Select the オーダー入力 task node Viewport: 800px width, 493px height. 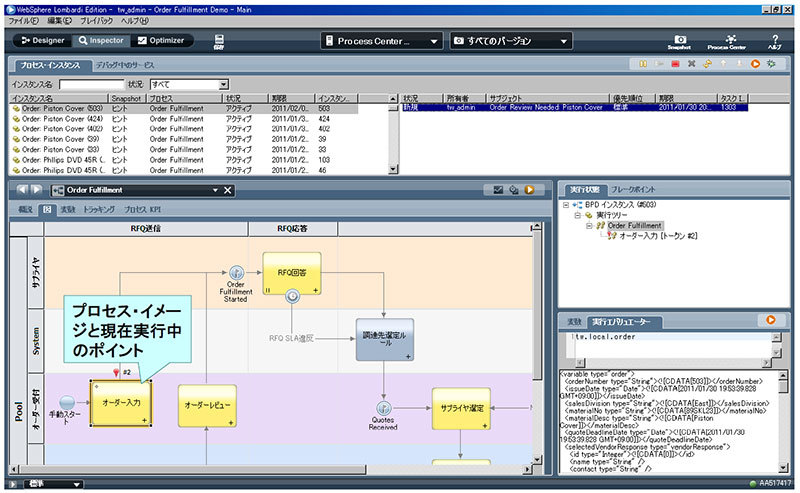tap(121, 403)
